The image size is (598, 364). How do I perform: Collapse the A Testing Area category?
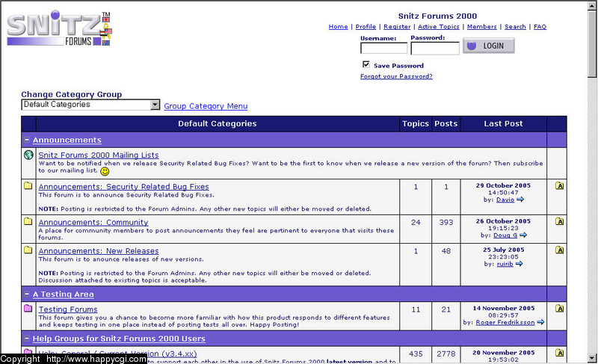pyautogui.click(x=27, y=294)
